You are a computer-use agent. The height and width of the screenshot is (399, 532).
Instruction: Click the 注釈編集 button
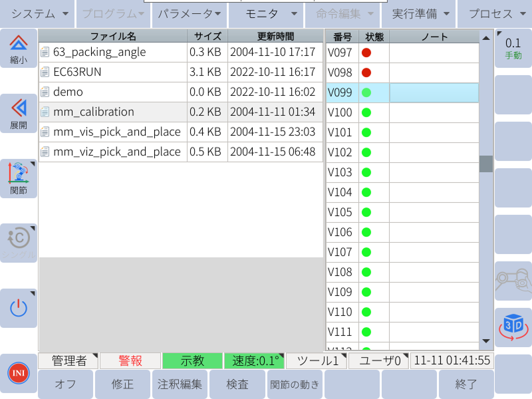click(x=180, y=384)
